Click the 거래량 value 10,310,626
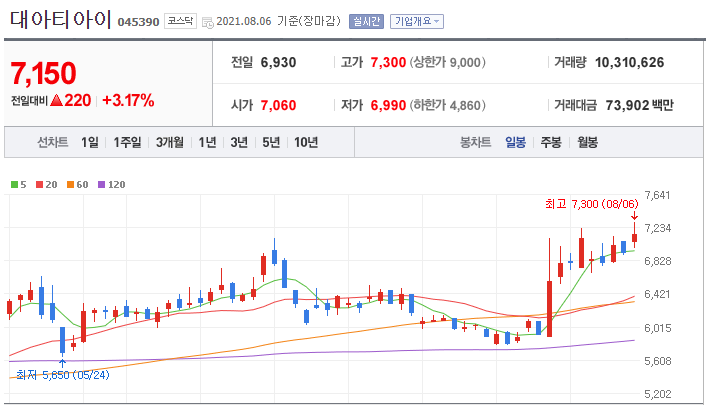Screen dimensions: 706x405 pyautogui.click(x=629, y=62)
